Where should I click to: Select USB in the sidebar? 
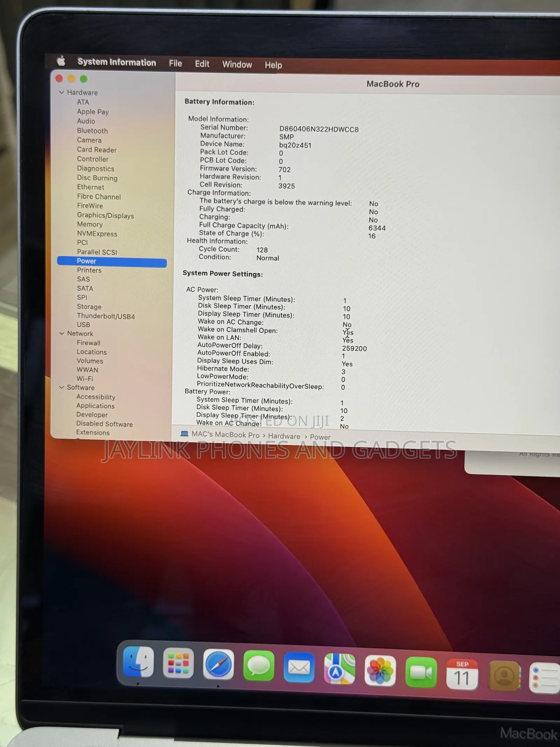[x=83, y=325]
